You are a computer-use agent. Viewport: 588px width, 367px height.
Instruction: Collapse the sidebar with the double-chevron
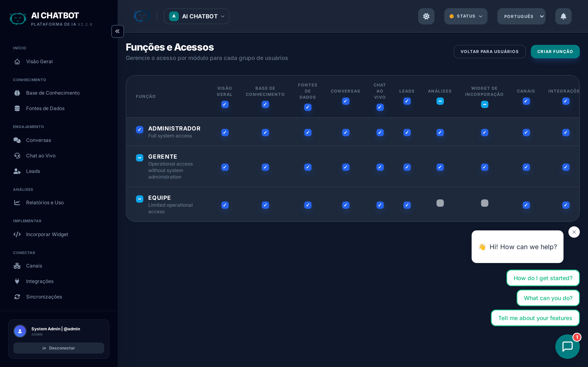[117, 31]
